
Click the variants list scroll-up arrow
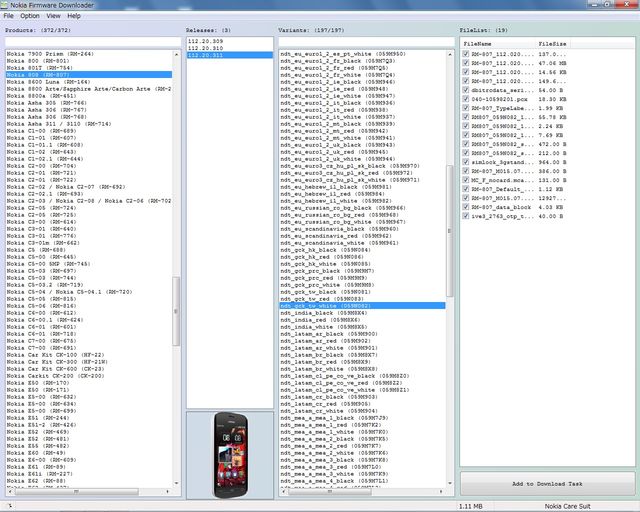click(452, 54)
